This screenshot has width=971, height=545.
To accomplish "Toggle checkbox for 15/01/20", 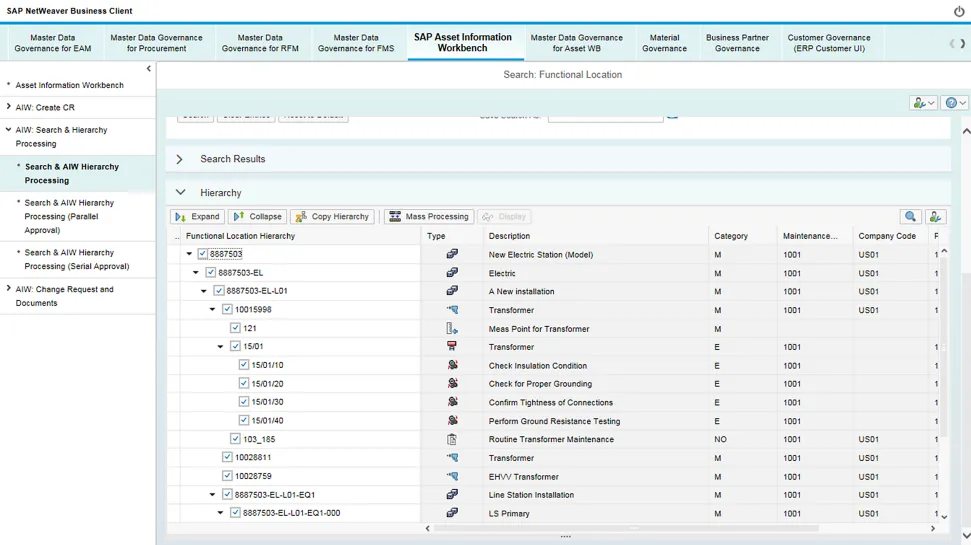I will pyautogui.click(x=244, y=384).
